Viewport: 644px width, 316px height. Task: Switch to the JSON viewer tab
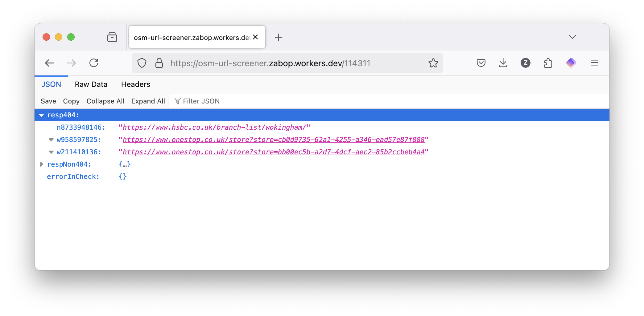[x=51, y=84]
